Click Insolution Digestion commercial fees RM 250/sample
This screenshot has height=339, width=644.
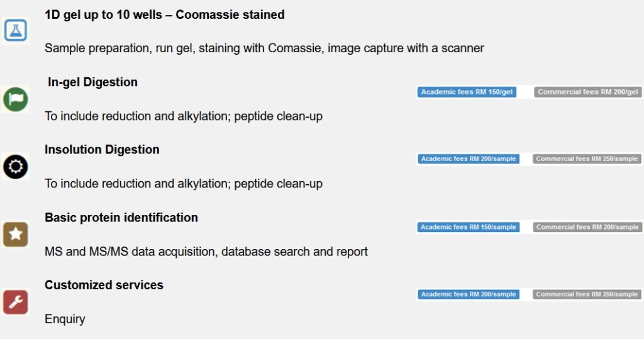click(x=587, y=159)
